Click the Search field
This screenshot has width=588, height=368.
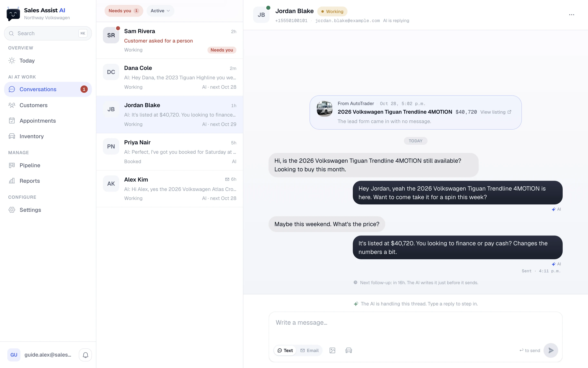tap(48, 33)
